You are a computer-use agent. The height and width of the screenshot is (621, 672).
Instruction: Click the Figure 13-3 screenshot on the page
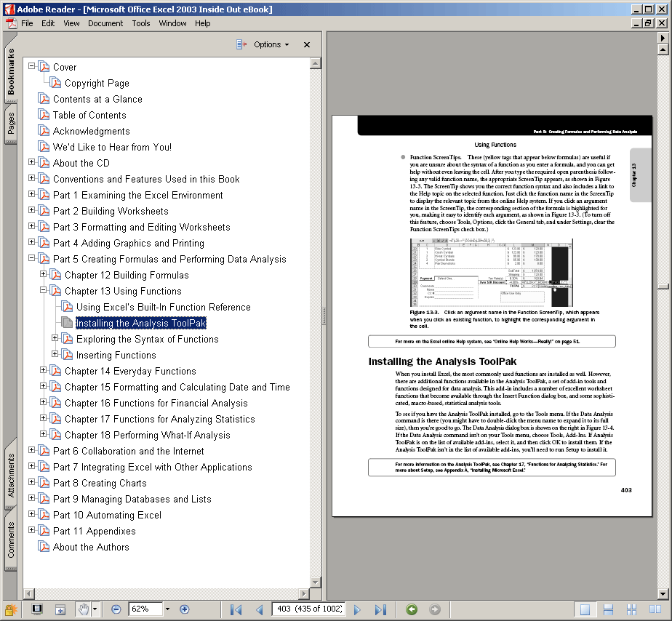pyautogui.click(x=491, y=273)
